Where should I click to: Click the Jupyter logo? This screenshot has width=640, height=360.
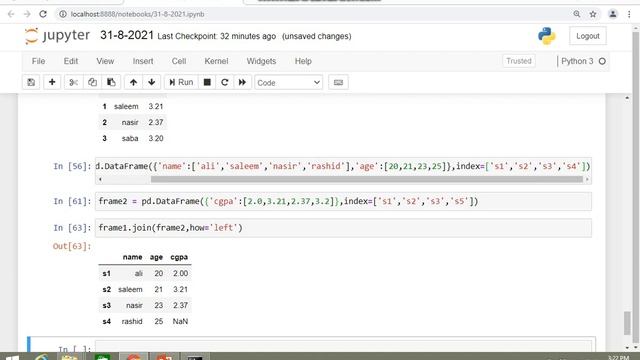tap(57, 36)
